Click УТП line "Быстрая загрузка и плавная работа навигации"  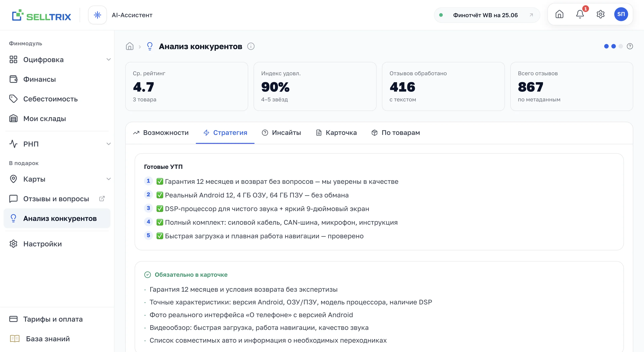tap(260, 236)
